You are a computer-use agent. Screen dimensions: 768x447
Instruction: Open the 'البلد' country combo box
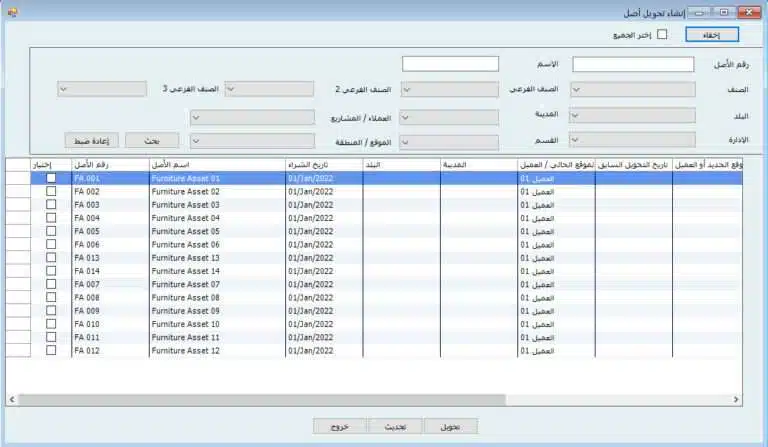pyautogui.click(x=633, y=116)
